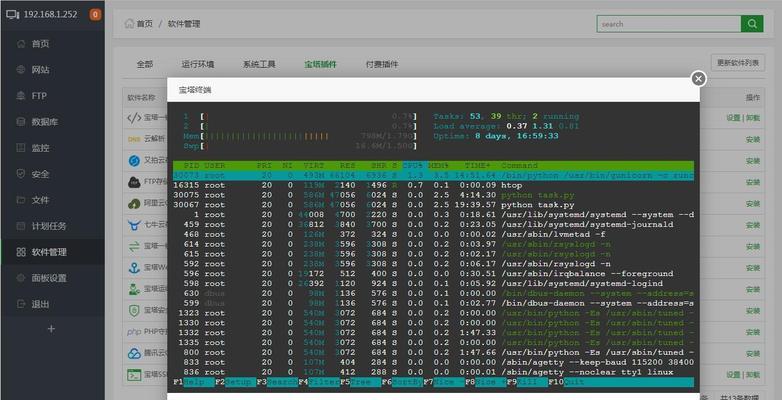Open the 面板设置 panel settings icon
This screenshot has height=400, width=782.
point(21,278)
